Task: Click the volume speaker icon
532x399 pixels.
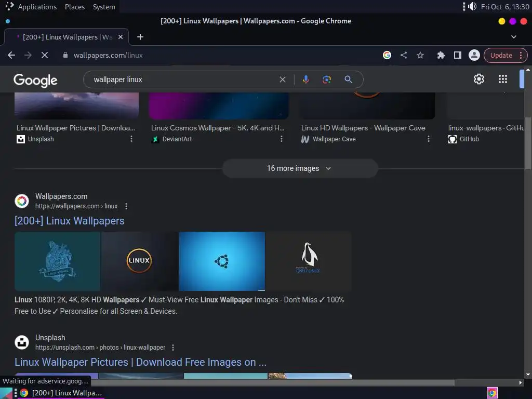Action: [472, 6]
